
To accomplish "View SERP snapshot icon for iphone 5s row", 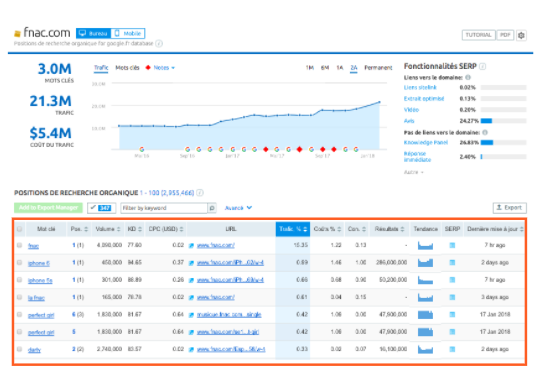I will tap(452, 280).
